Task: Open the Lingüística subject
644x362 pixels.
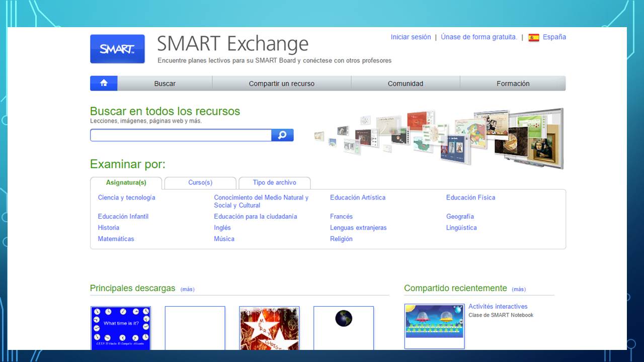Action: click(x=461, y=228)
